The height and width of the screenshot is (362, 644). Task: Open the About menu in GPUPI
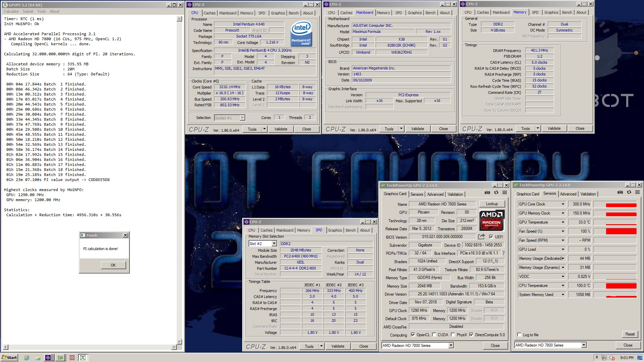[55, 11]
